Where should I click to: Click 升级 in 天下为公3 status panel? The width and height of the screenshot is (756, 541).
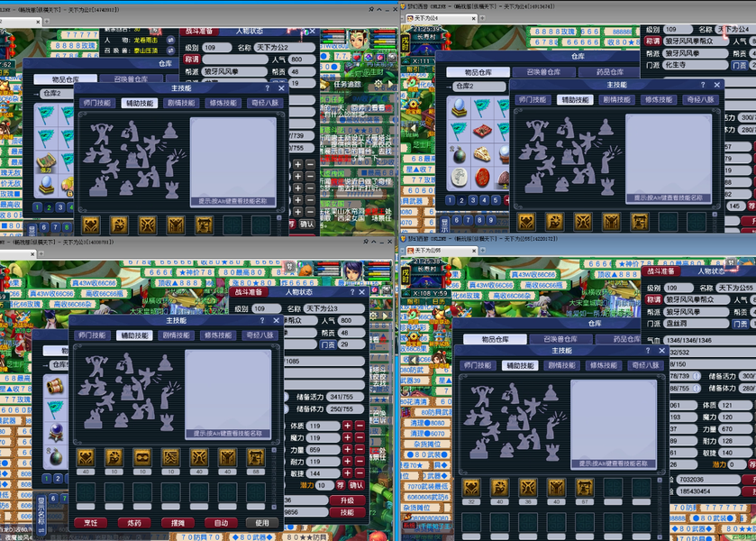347,500
